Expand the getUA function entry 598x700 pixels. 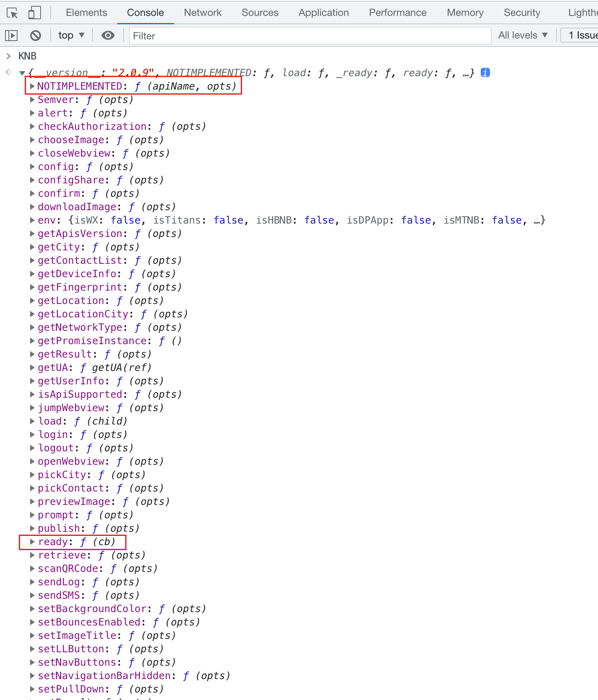pyautogui.click(x=32, y=368)
